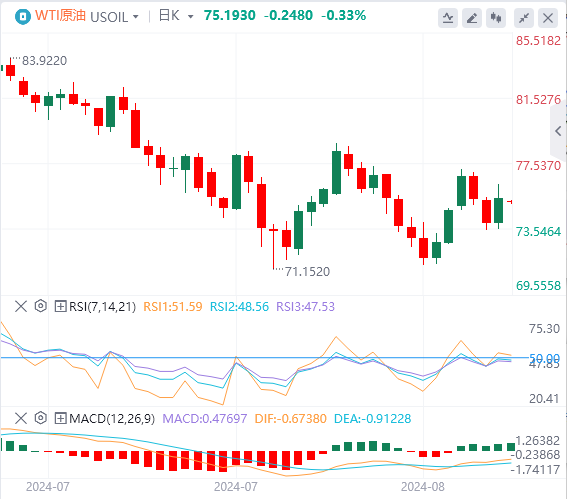This screenshot has height=499, width=567.
Task: Open the candlestick chart style icon
Action: (496, 18)
